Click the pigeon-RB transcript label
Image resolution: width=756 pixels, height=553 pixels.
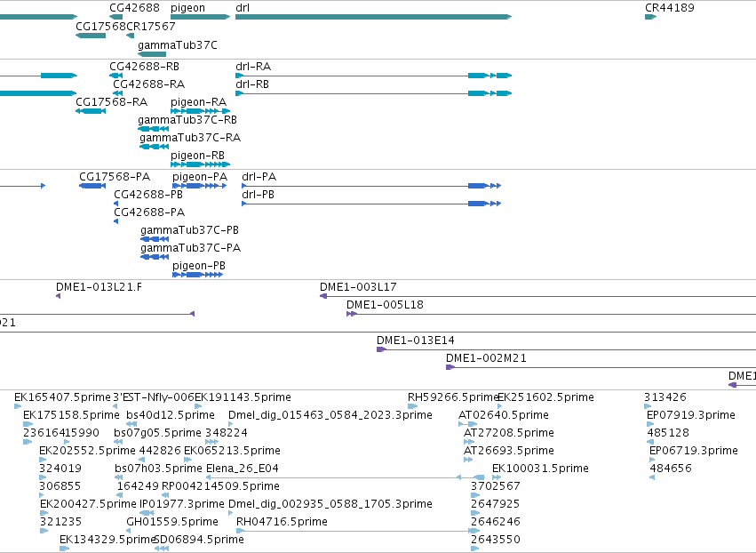coord(198,156)
